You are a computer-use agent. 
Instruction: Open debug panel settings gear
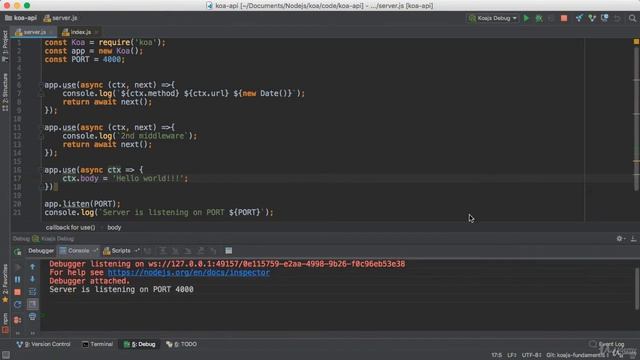pyautogui.click(x=620, y=239)
